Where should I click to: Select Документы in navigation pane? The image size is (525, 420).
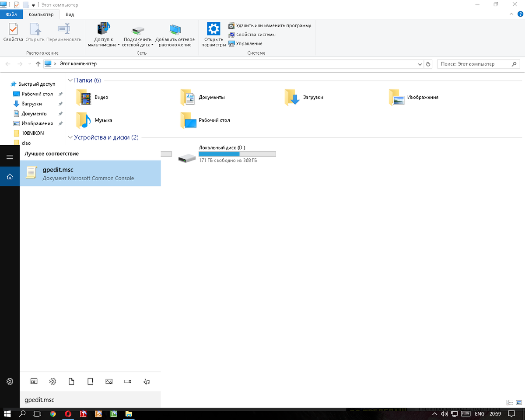coord(30,114)
